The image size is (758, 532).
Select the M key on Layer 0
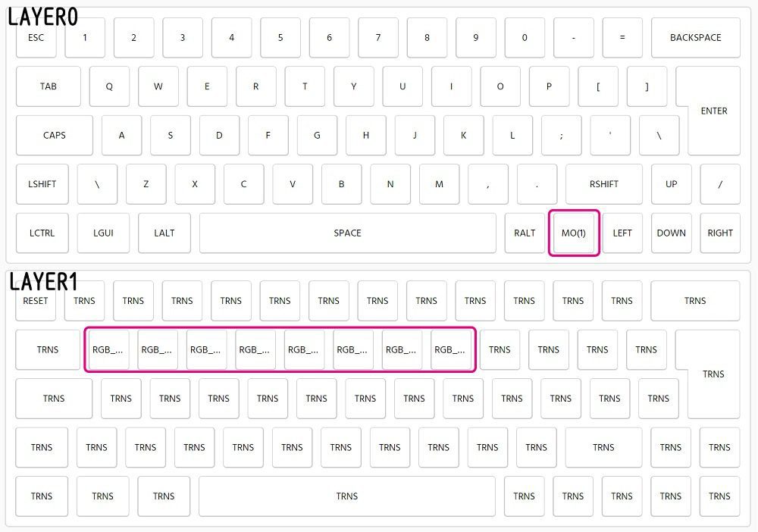tap(439, 184)
